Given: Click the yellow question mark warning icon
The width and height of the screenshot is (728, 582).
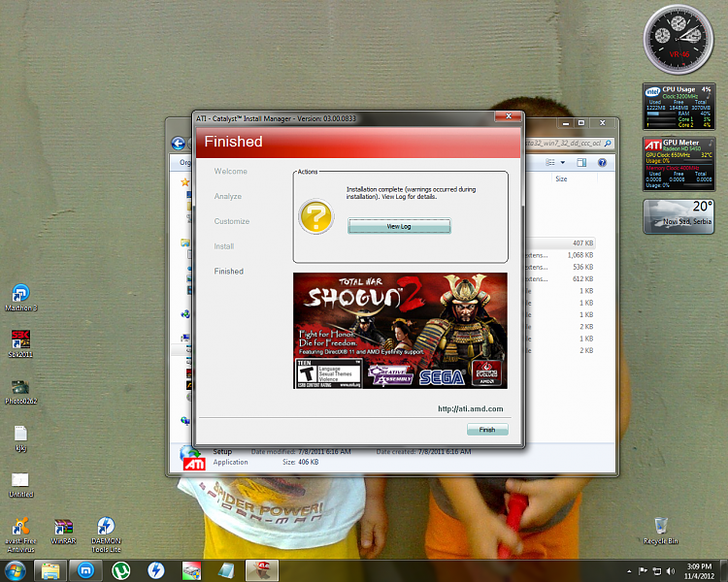Looking at the screenshot, I should (x=315, y=216).
